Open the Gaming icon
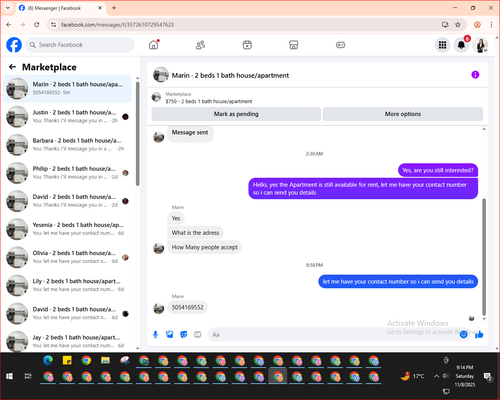500x400 pixels. [340, 45]
